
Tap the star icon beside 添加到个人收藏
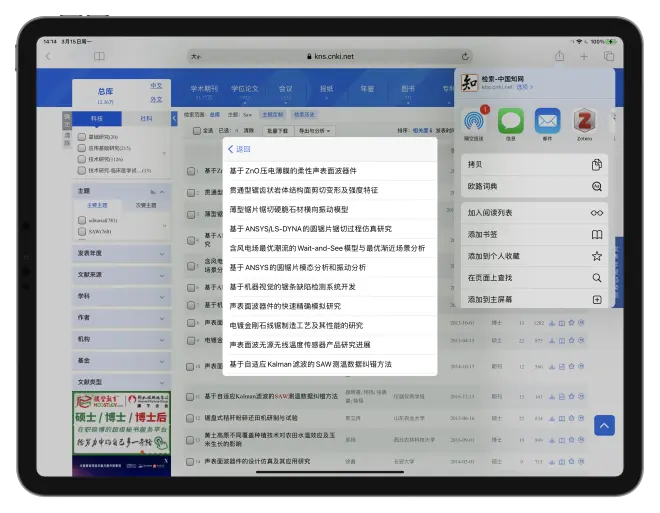pos(596,256)
